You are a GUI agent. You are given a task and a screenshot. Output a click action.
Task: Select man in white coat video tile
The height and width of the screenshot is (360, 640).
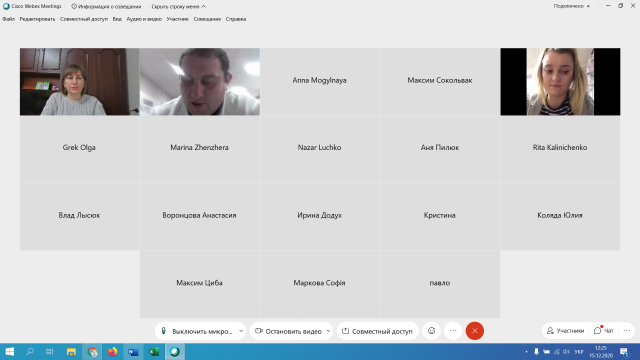click(200, 82)
